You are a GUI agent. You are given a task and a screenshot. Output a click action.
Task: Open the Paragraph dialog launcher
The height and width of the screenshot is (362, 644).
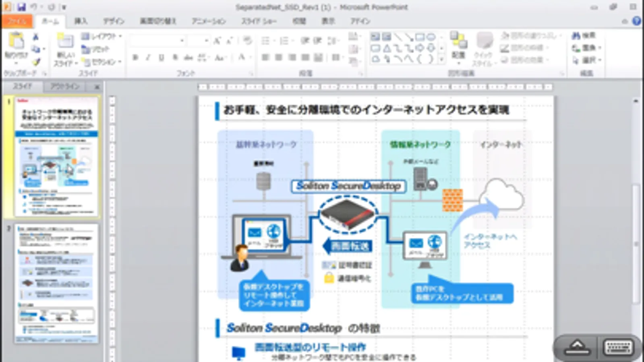(x=360, y=73)
